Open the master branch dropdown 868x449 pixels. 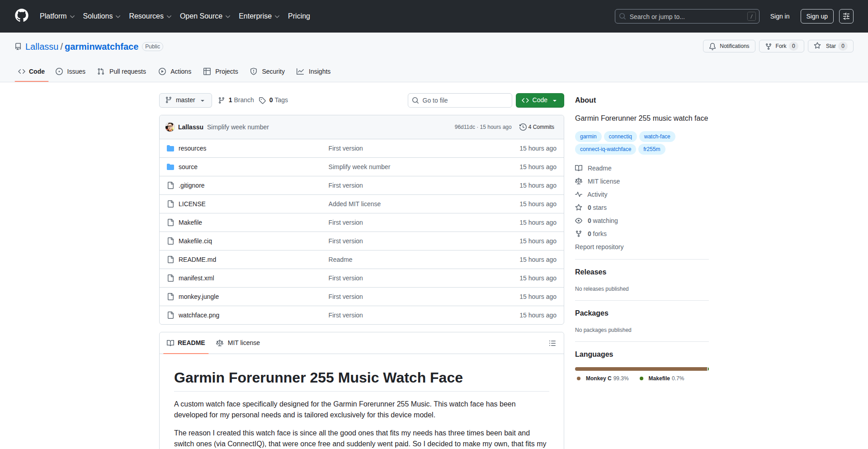point(185,100)
